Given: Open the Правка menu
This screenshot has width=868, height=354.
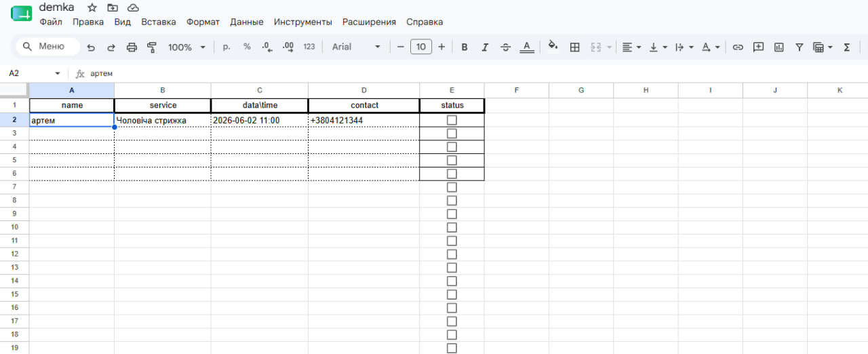Looking at the screenshot, I should [88, 22].
